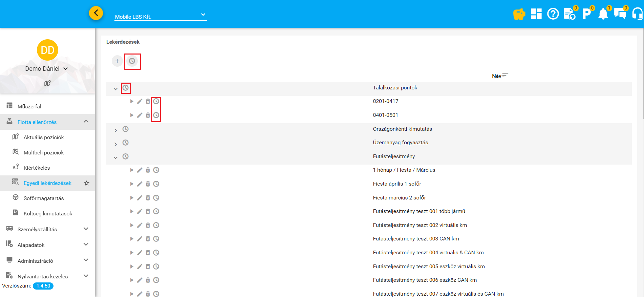644x297 pixels.
Task: Delete the Fiesta április 1 sofőr query
Action: pos(148,184)
